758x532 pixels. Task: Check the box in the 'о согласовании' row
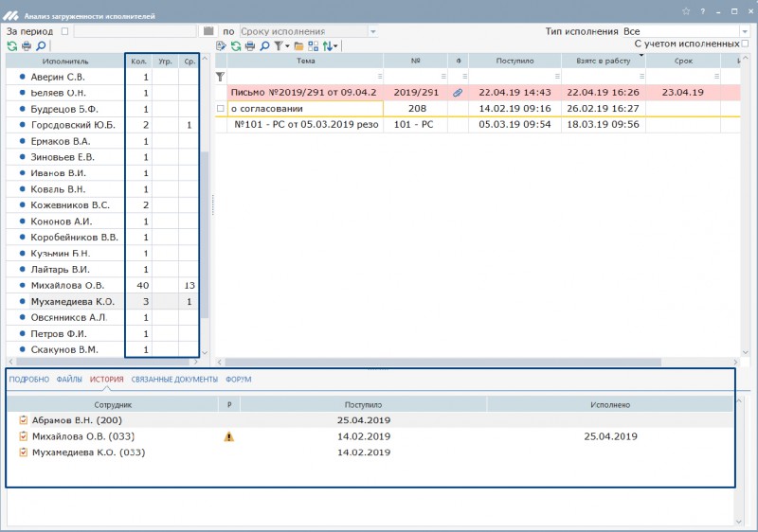pos(221,109)
